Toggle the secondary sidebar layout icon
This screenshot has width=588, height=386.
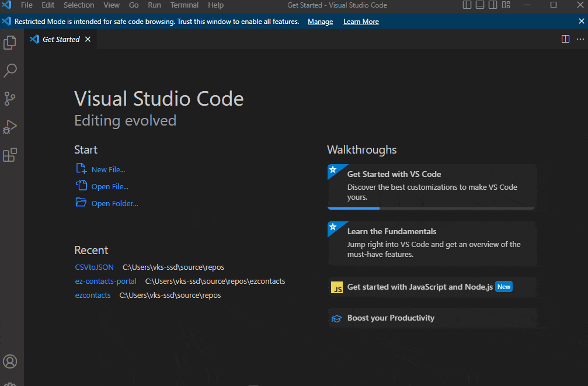click(x=492, y=5)
